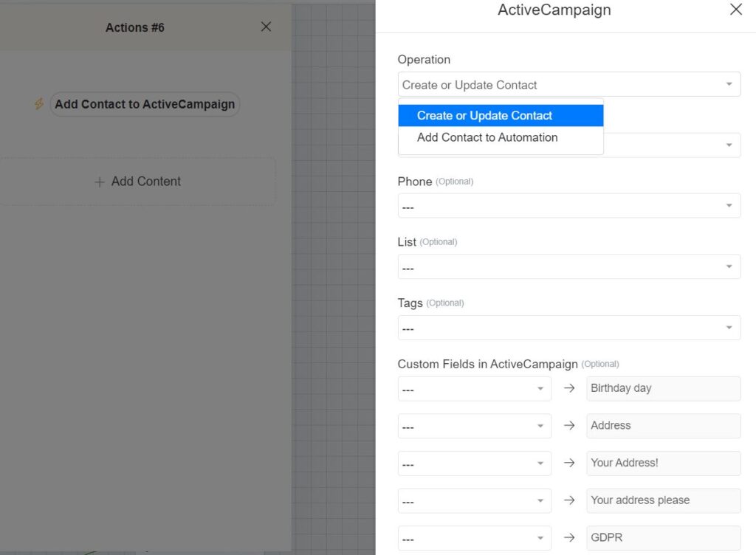The height and width of the screenshot is (555, 756).
Task: Open the Phone dropdown
Action: [x=569, y=206]
